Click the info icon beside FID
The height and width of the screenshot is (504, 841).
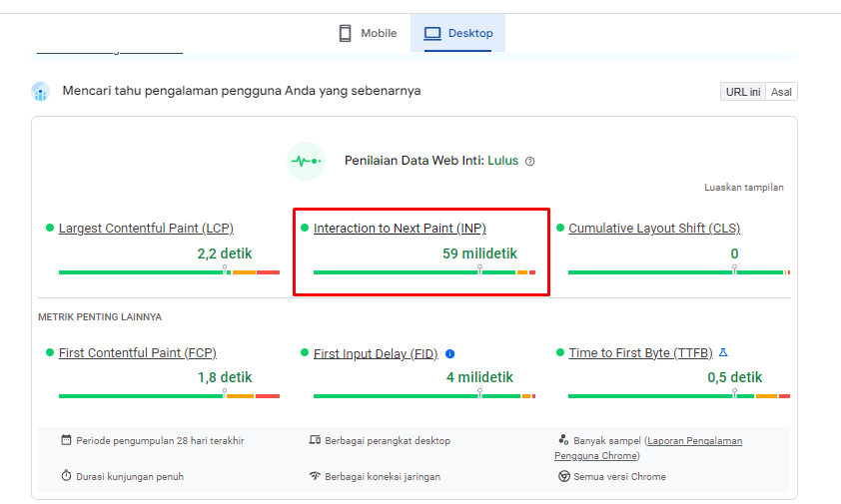pos(450,354)
